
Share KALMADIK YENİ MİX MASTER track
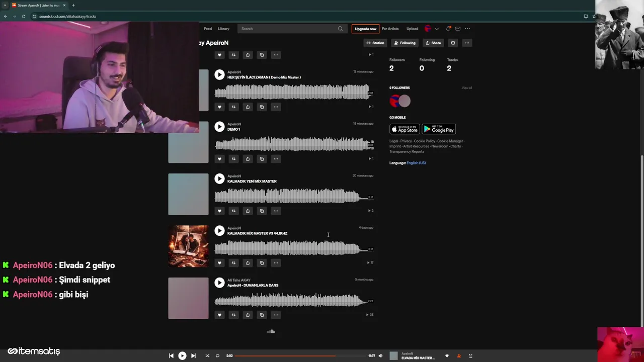tap(248, 211)
